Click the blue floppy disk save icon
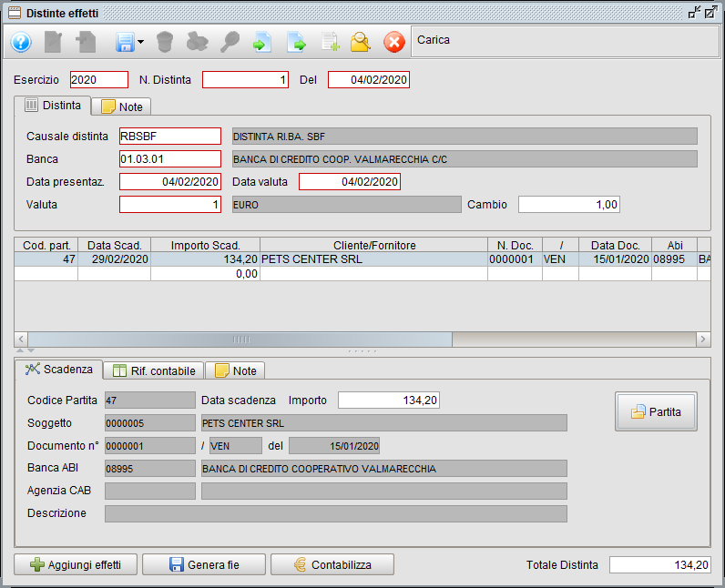 coord(125,43)
